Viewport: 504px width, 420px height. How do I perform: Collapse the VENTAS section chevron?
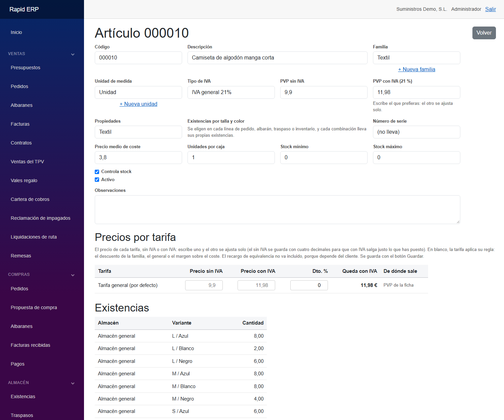pyautogui.click(x=73, y=54)
